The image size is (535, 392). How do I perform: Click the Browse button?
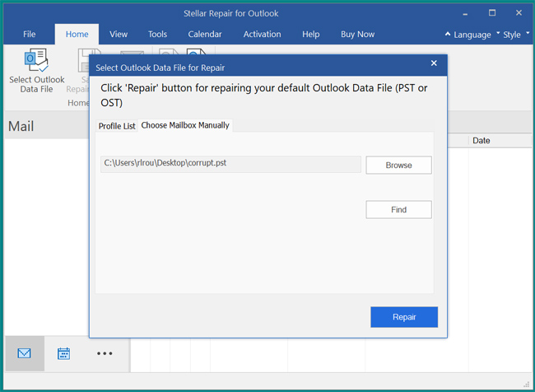pos(398,166)
